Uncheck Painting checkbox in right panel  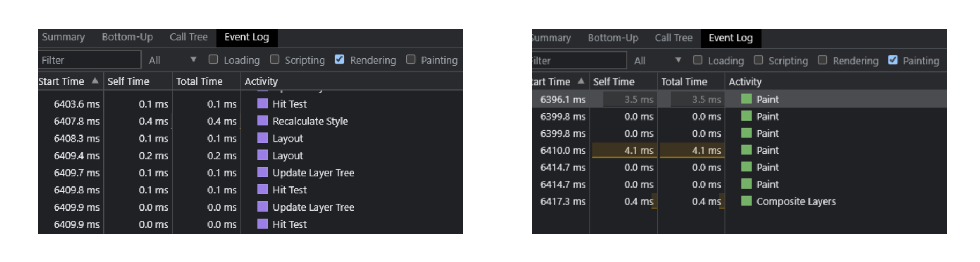893,60
